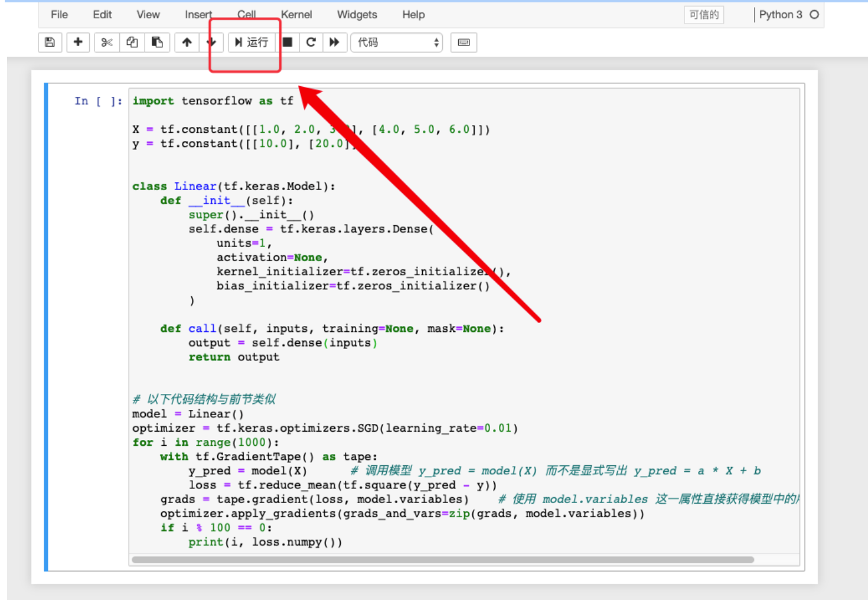Click the code cell horizontal scrollbar
Viewport: 868px width, 600px height.
(443, 560)
